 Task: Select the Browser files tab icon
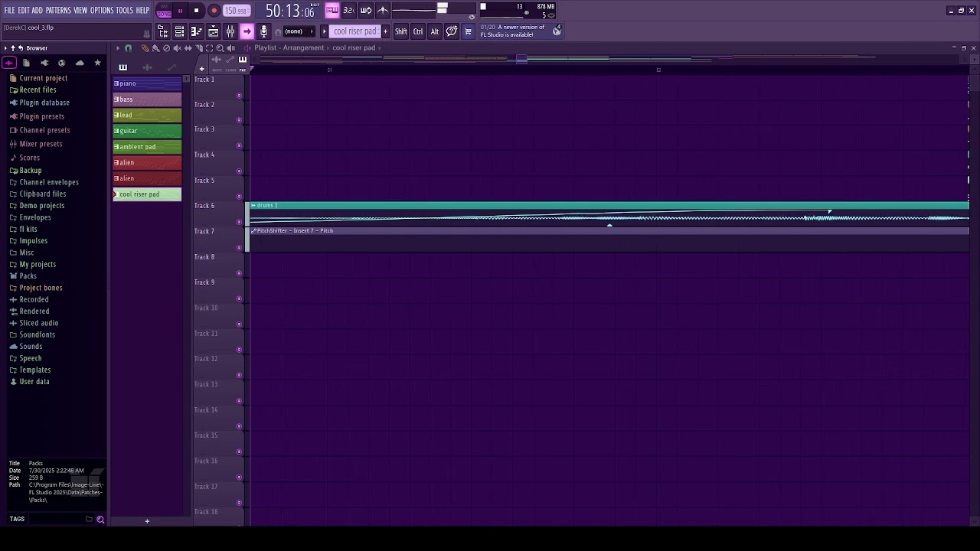pyautogui.click(x=26, y=63)
